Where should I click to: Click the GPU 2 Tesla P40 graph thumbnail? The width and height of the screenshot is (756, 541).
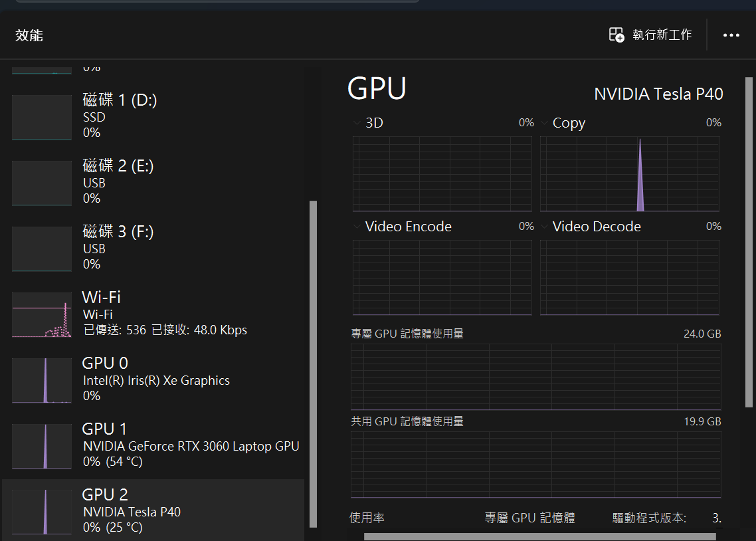click(x=42, y=512)
